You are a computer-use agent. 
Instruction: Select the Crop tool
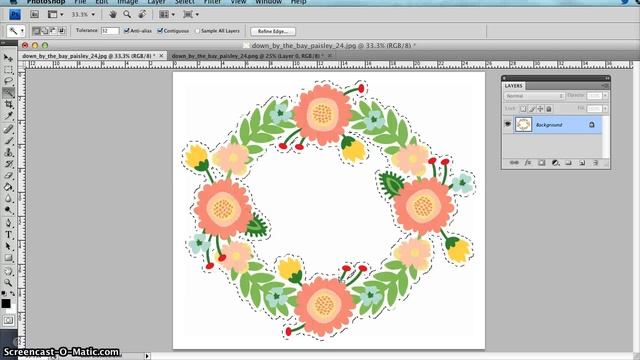[x=8, y=104]
